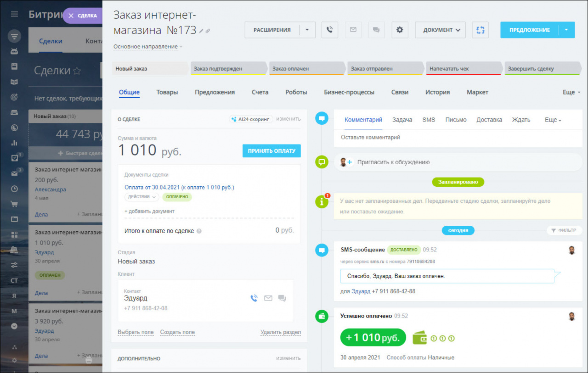
Task: Click the help icon near Итого к оплате
Action: tap(199, 231)
